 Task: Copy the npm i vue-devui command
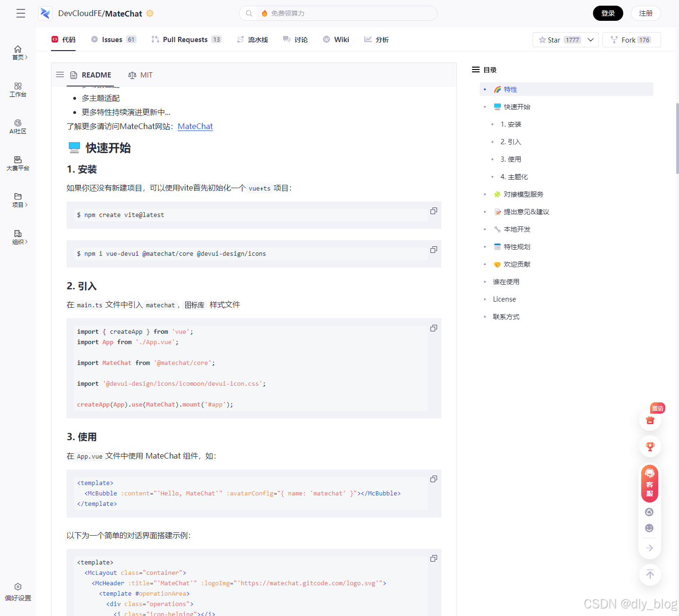(433, 250)
